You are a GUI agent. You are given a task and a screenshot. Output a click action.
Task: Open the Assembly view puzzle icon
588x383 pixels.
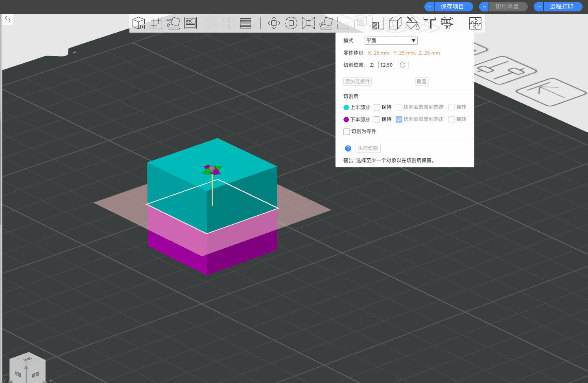[475, 23]
